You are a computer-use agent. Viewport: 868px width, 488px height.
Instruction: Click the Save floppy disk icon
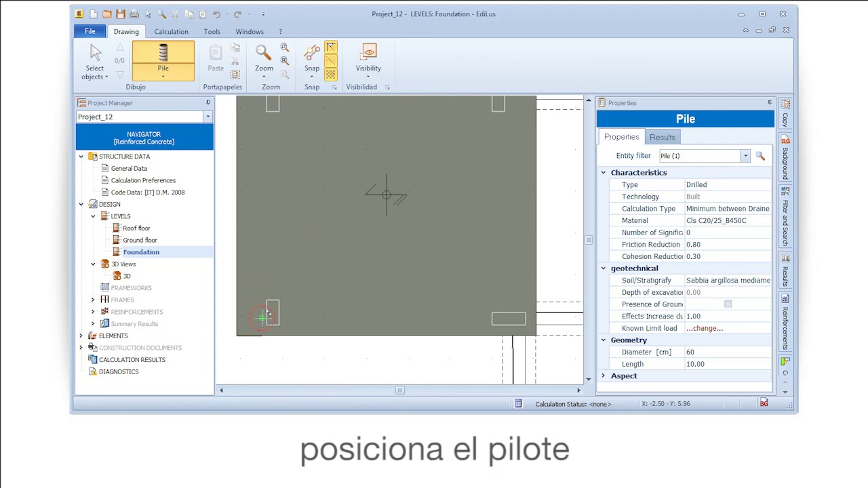click(120, 14)
